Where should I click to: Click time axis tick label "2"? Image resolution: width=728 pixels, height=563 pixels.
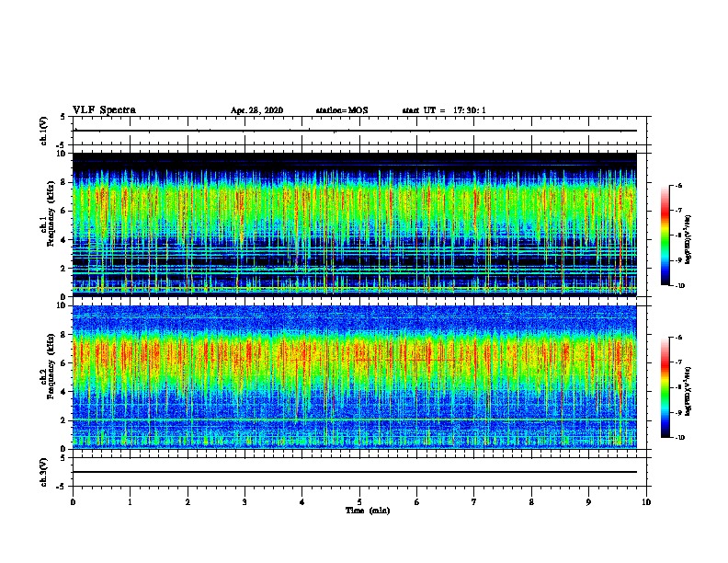[188, 502]
